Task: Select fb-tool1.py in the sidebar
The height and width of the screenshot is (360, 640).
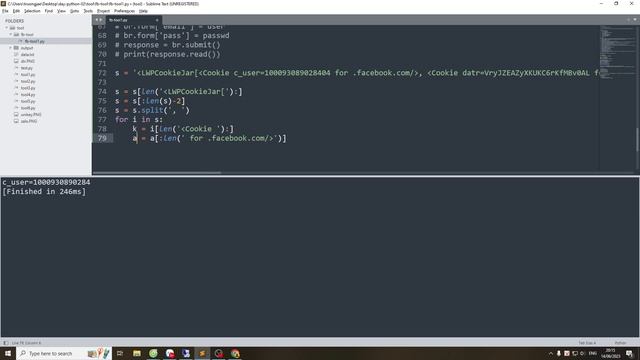Action: pyautogui.click(x=34, y=41)
